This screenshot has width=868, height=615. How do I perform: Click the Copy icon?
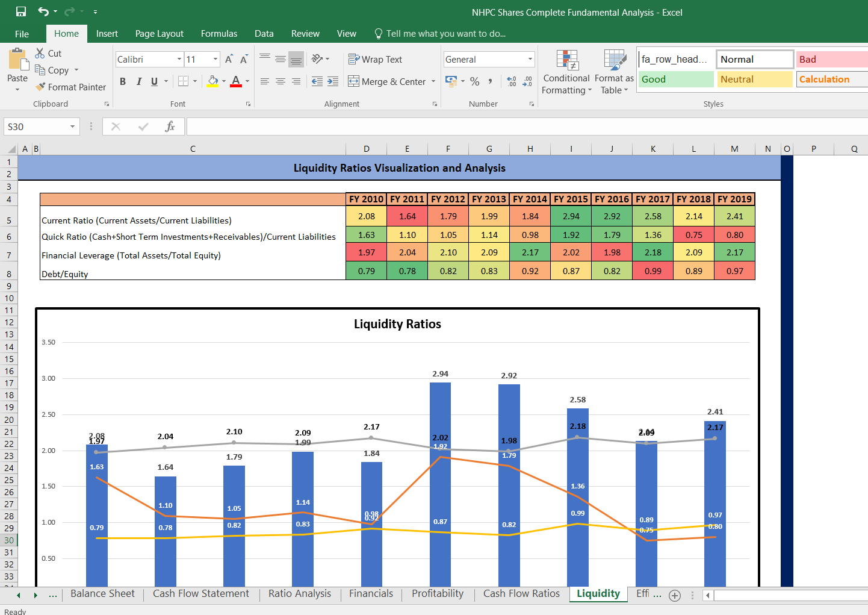[x=40, y=70]
